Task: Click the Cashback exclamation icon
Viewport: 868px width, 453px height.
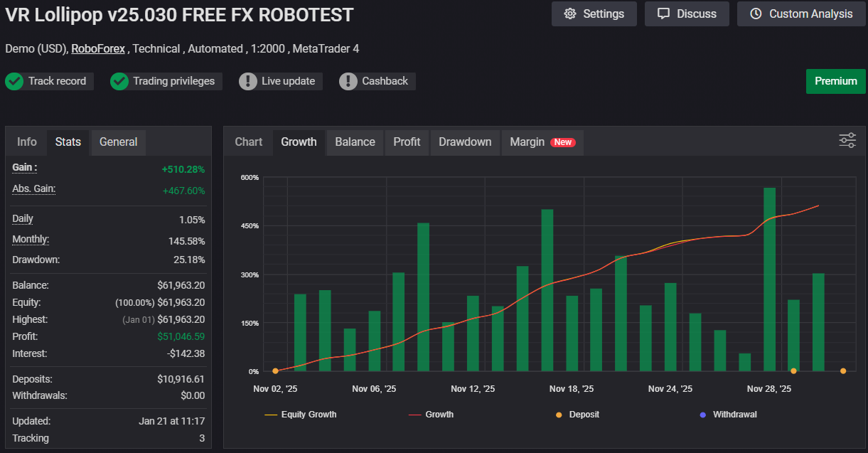Action: (348, 81)
